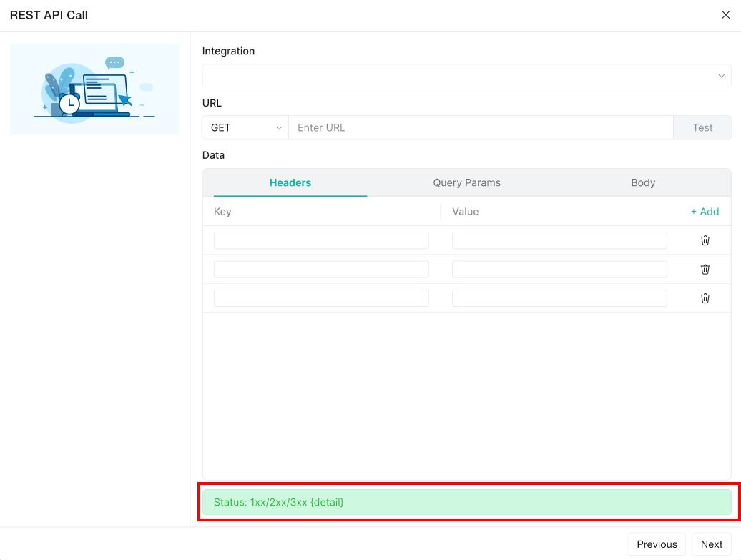The image size is (741, 560).
Task: Expand the GET method selector
Action: tap(245, 127)
